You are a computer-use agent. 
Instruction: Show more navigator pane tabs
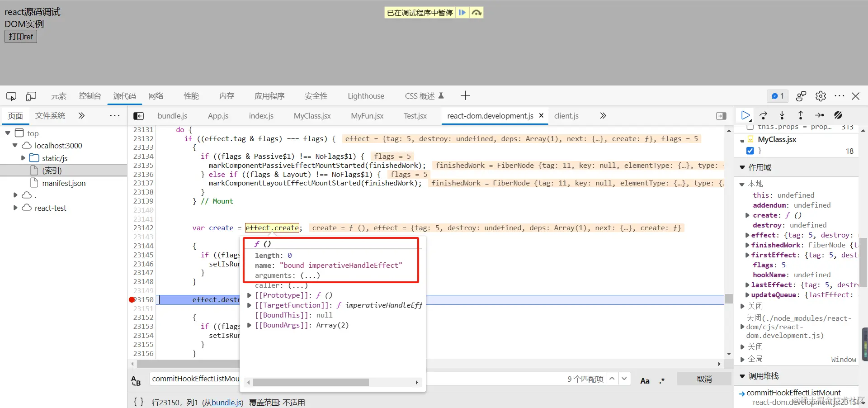coord(81,116)
